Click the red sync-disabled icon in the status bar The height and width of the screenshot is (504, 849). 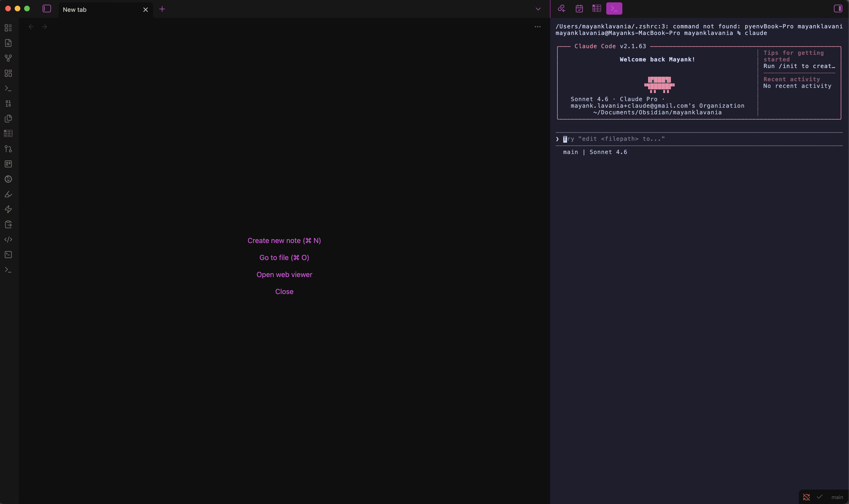(806, 497)
